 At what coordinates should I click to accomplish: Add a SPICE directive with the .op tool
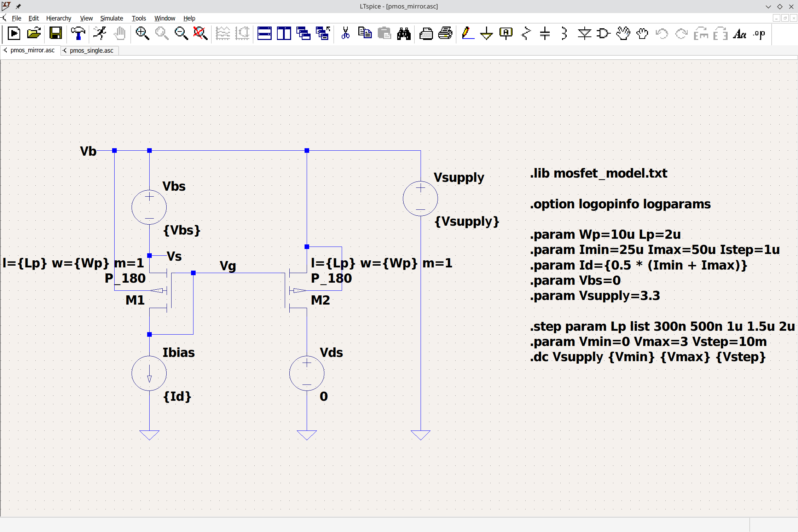click(x=758, y=34)
